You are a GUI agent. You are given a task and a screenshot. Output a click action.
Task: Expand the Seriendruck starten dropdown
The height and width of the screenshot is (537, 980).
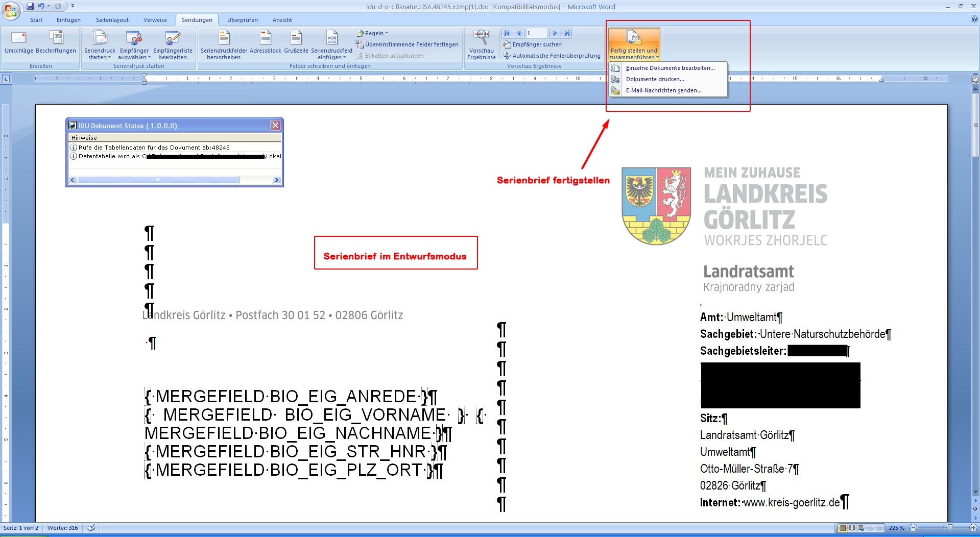click(100, 57)
